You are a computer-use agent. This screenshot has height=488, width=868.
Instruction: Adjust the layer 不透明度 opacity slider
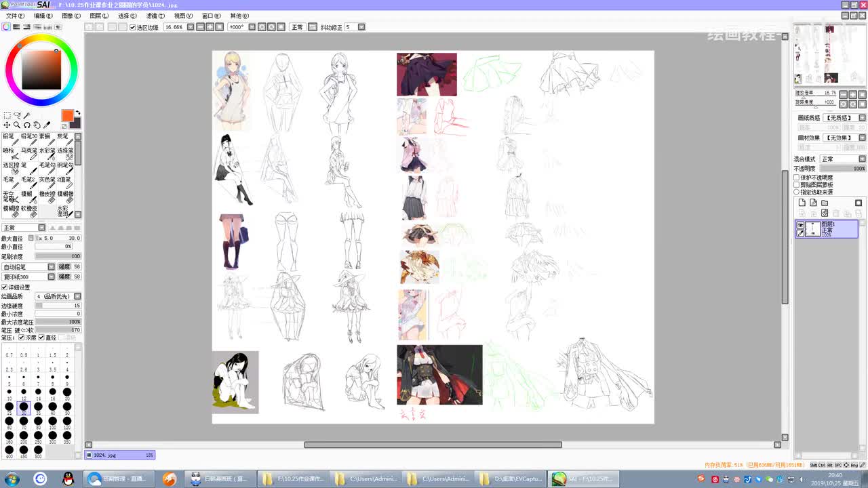pyautogui.click(x=842, y=168)
